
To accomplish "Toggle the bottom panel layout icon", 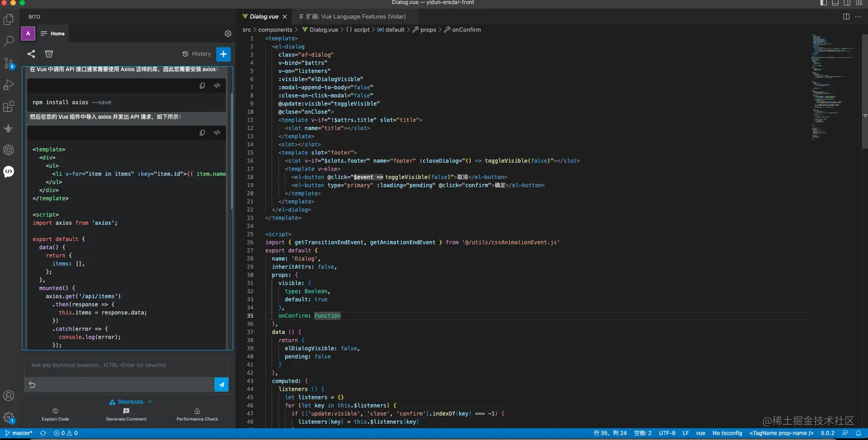I will click(x=836, y=3).
